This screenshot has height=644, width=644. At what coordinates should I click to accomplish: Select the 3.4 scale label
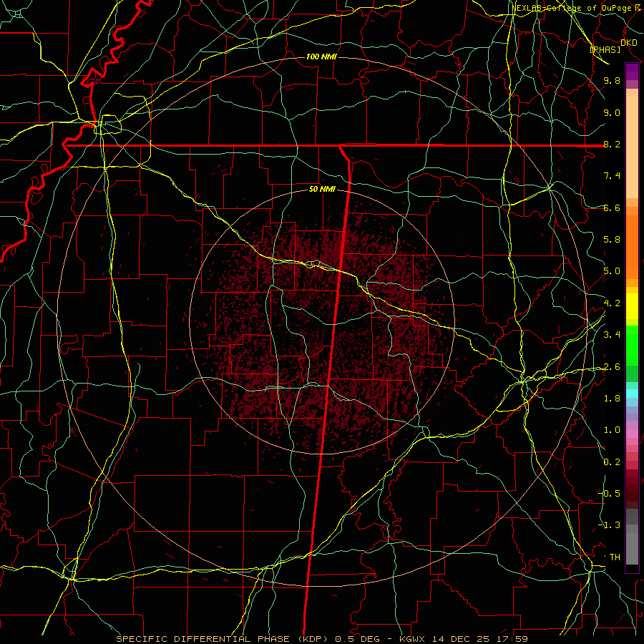(x=612, y=335)
